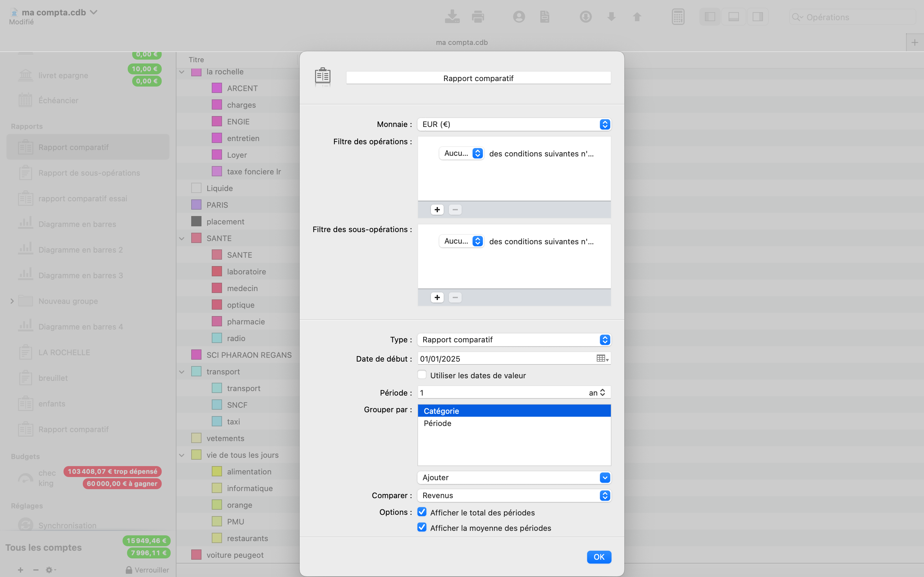Click the laboratoire category color swatch
924x577 pixels.
point(217,271)
